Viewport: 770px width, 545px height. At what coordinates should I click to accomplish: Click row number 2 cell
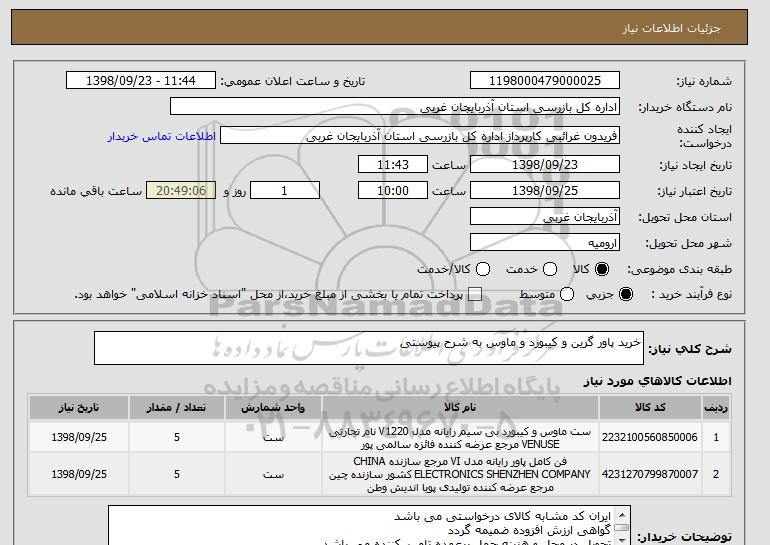pos(716,474)
